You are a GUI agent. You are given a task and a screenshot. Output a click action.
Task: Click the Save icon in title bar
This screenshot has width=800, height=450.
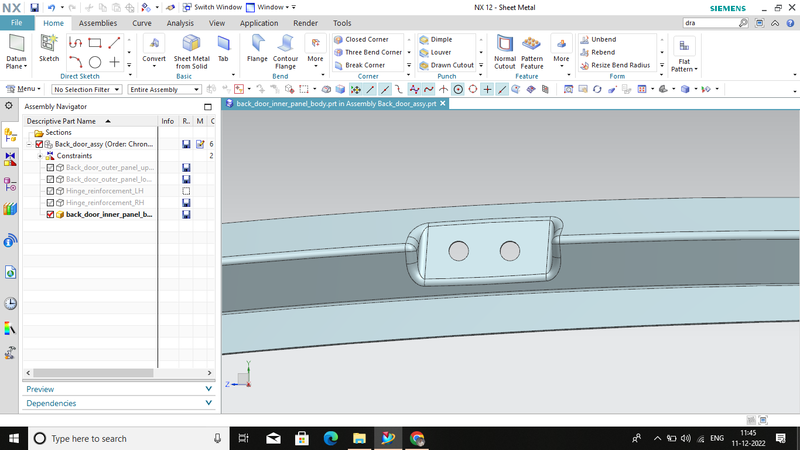coord(34,8)
